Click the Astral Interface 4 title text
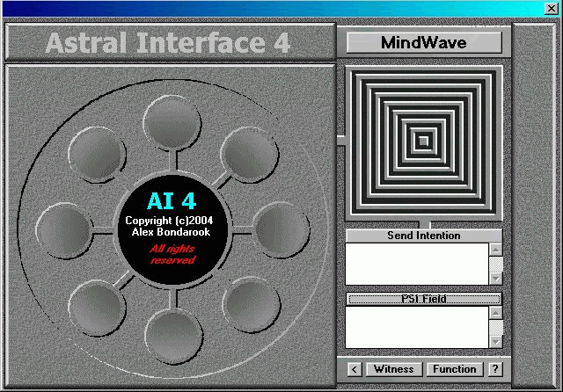 click(168, 43)
